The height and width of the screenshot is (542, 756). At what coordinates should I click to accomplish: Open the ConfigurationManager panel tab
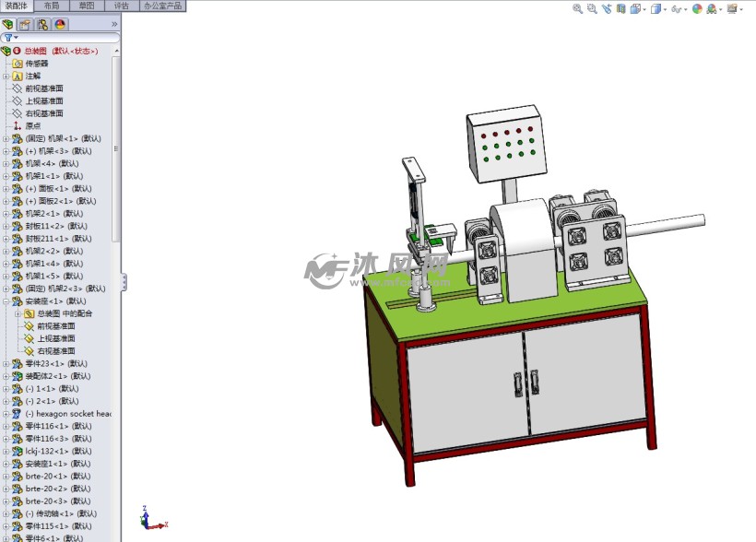42,25
